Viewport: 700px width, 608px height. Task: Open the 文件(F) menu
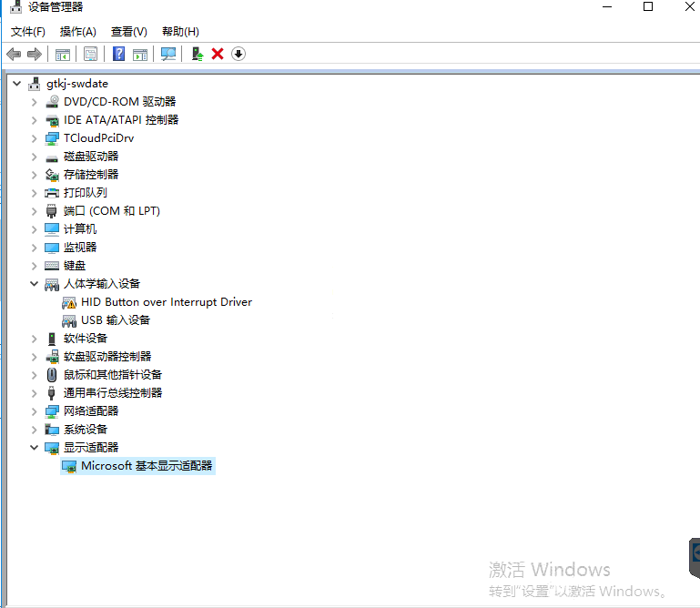pos(27,32)
